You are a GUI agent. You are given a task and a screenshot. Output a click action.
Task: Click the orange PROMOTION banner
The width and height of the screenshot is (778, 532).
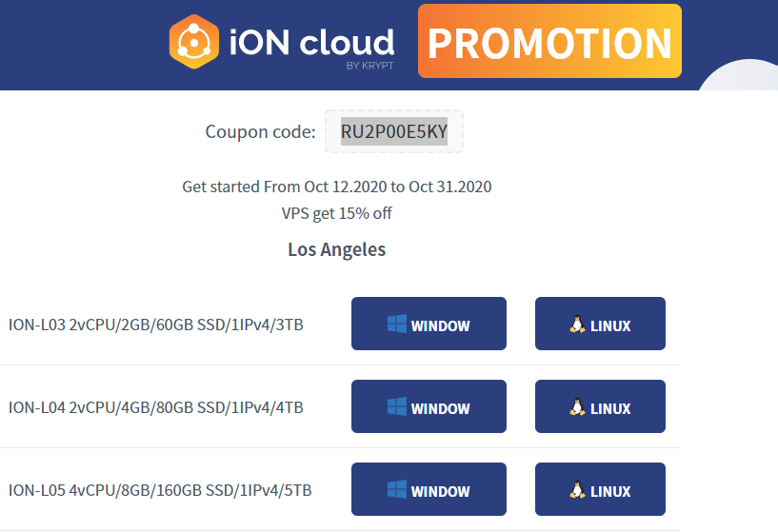click(x=549, y=41)
